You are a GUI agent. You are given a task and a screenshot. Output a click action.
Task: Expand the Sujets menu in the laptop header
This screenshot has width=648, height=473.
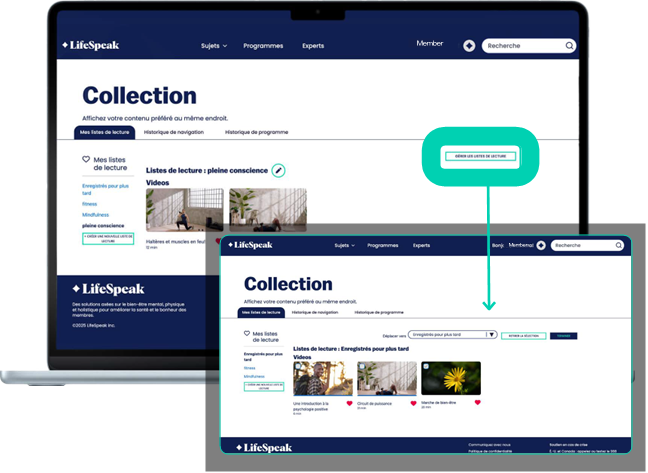click(x=214, y=45)
